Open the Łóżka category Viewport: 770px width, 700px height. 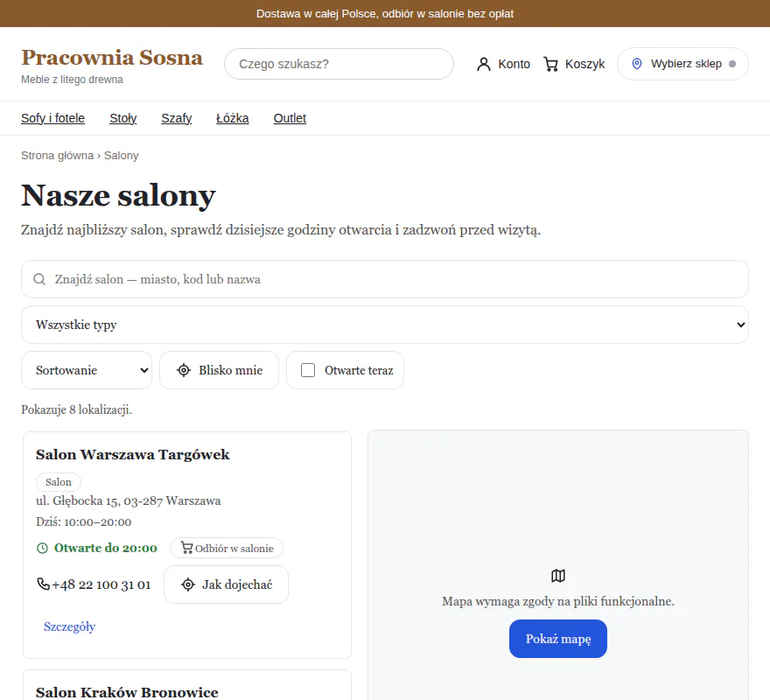232,118
